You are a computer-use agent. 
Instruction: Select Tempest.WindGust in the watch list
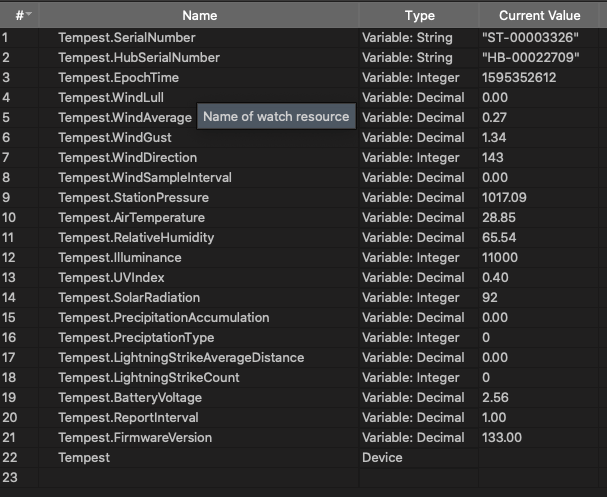(115, 138)
